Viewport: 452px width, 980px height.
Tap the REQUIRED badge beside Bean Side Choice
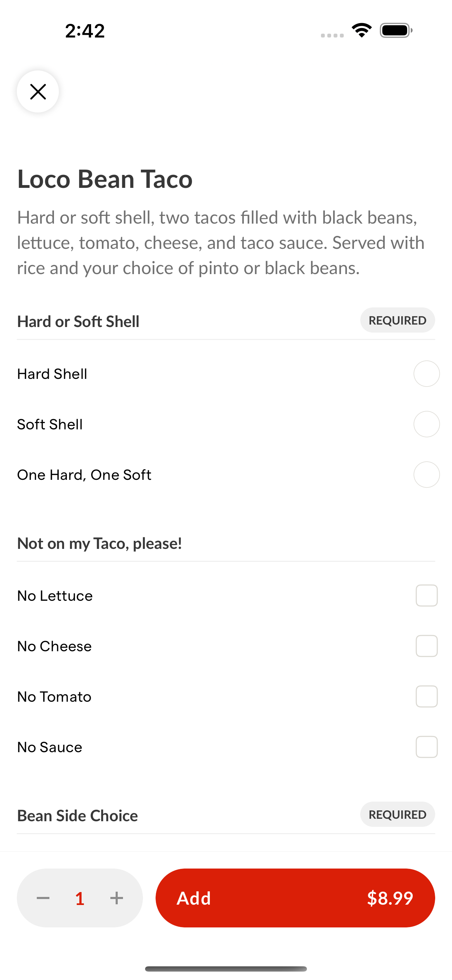coord(398,814)
